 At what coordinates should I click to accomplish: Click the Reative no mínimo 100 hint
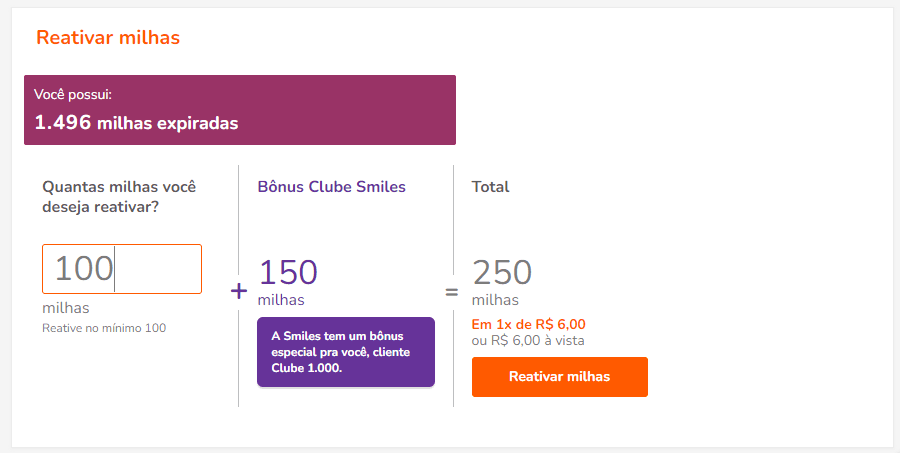104,328
